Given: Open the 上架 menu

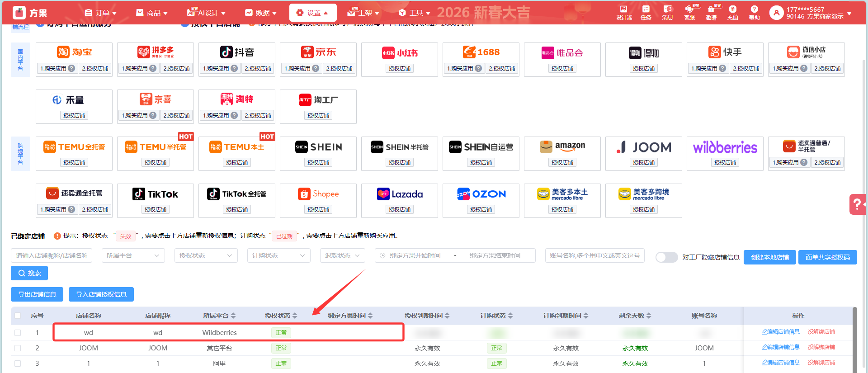Looking at the screenshot, I should tap(363, 13).
